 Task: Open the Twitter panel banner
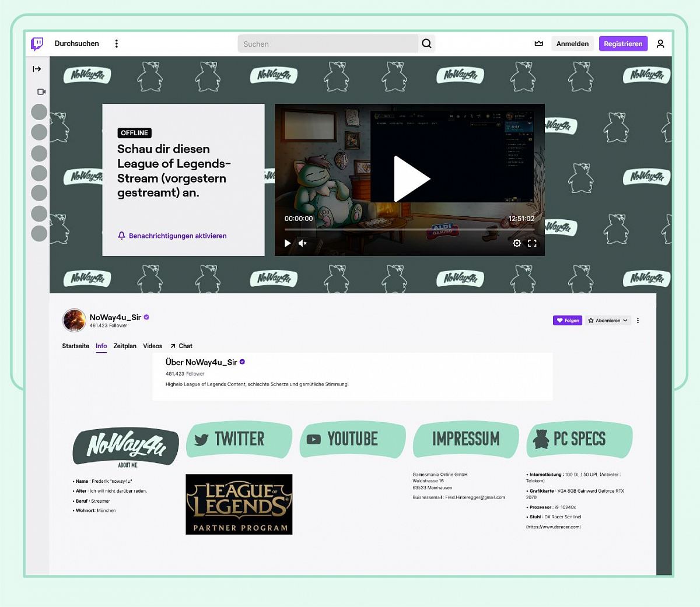pyautogui.click(x=239, y=440)
